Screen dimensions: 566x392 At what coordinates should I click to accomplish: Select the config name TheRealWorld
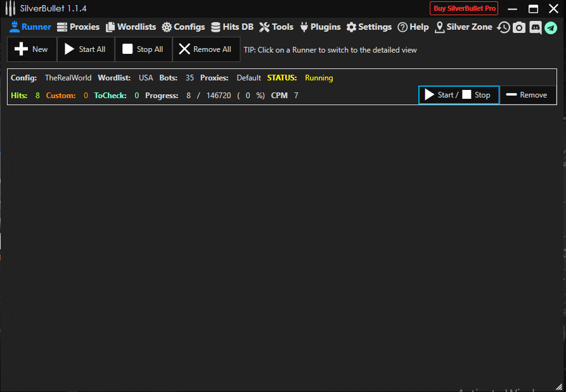[68, 78]
